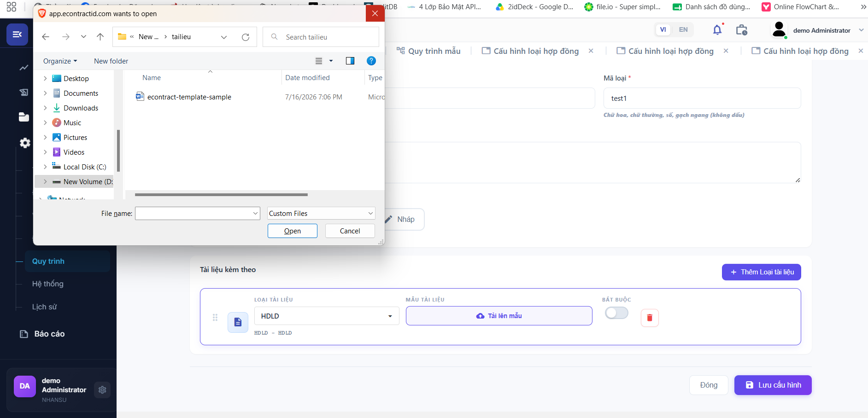The image size is (868, 418).
Task: Click the Đóng button
Action: point(709,385)
